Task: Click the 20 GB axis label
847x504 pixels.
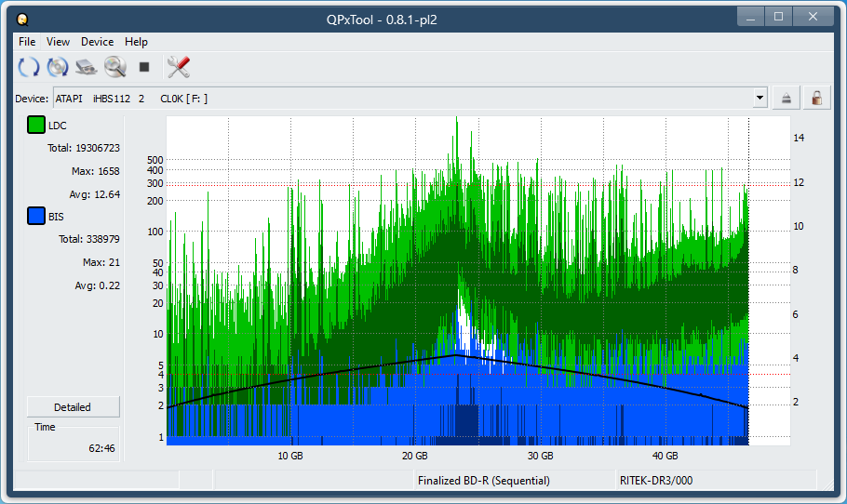Action: click(415, 456)
